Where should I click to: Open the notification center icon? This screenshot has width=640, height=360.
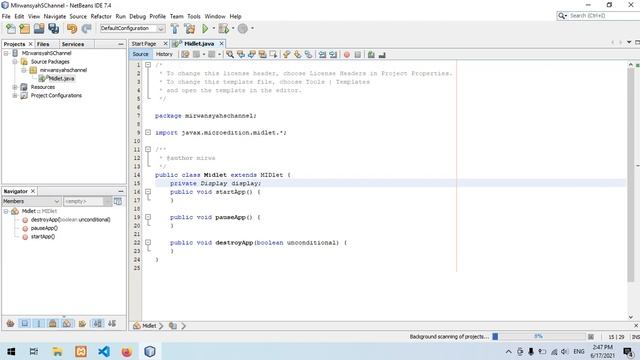627,351
